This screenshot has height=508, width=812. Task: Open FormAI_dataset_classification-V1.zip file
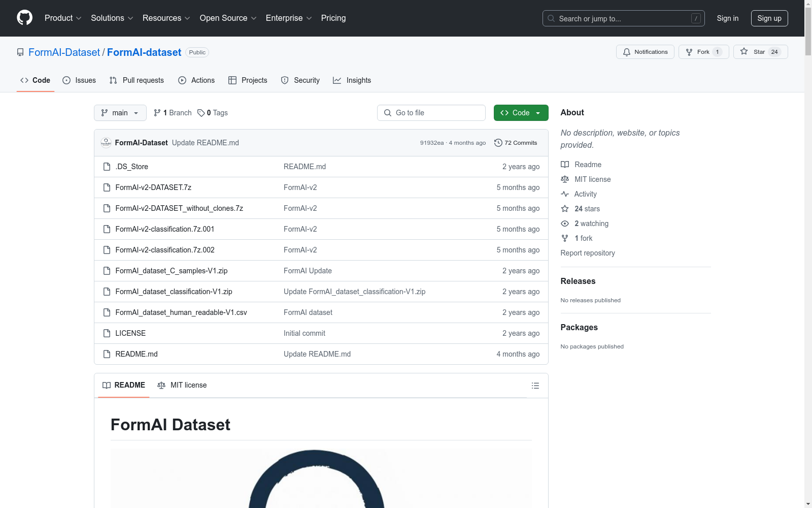click(x=174, y=292)
